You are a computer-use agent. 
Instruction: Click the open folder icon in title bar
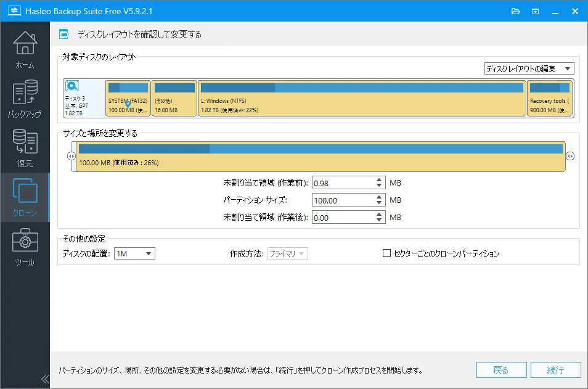pyautogui.click(x=516, y=11)
